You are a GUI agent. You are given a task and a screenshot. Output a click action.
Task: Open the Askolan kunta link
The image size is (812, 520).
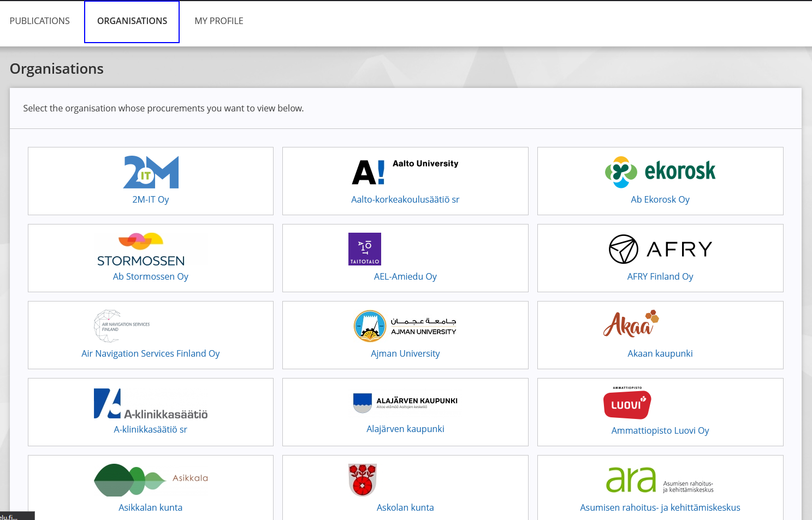click(x=405, y=507)
